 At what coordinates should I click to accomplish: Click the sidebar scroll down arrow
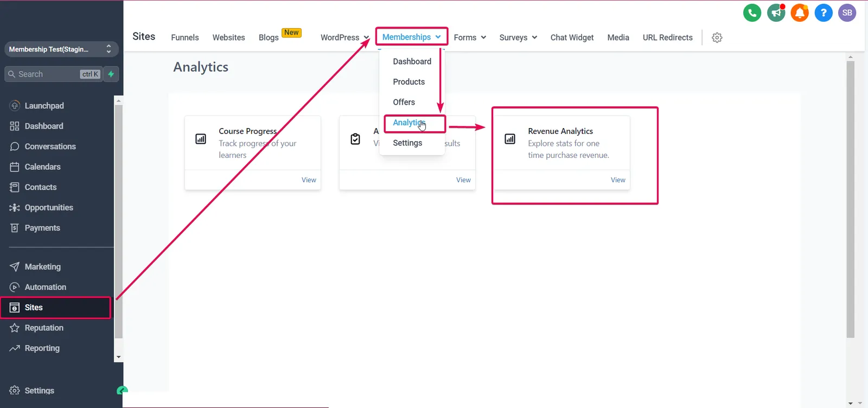click(118, 358)
